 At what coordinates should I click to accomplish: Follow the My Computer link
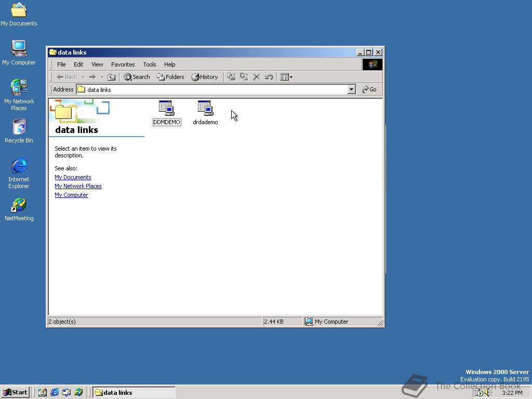point(71,195)
